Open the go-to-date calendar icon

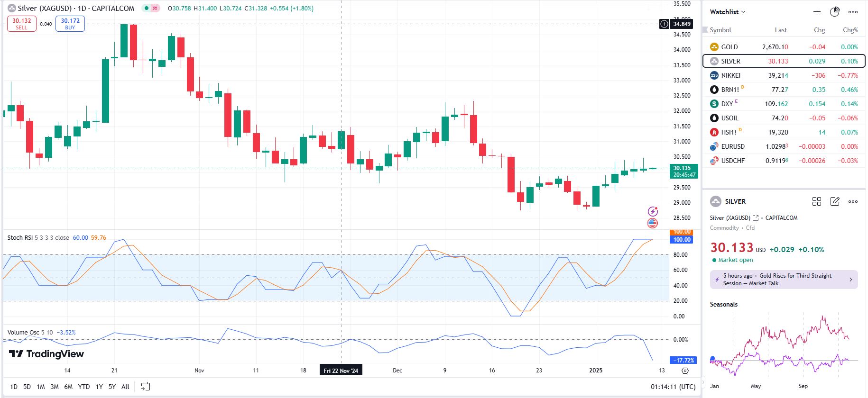coord(145,387)
